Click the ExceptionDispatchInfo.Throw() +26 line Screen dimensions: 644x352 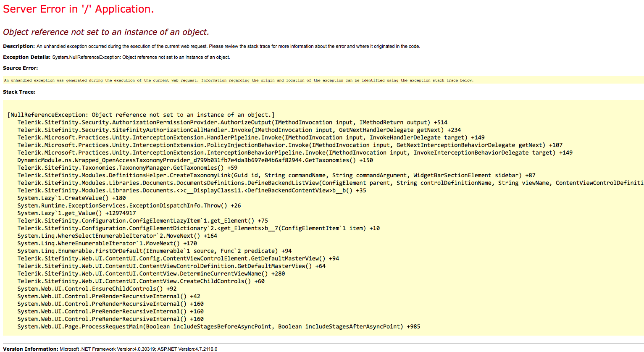click(129, 205)
